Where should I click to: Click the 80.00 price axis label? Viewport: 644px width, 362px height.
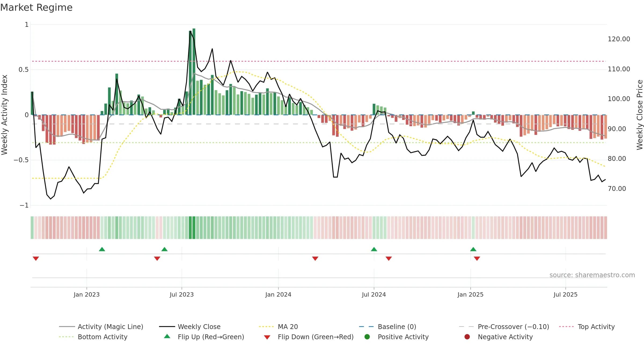(617, 159)
